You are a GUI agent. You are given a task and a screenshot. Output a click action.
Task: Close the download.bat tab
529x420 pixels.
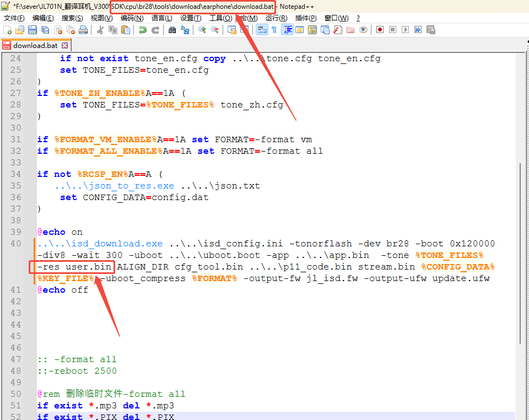[x=65, y=46]
